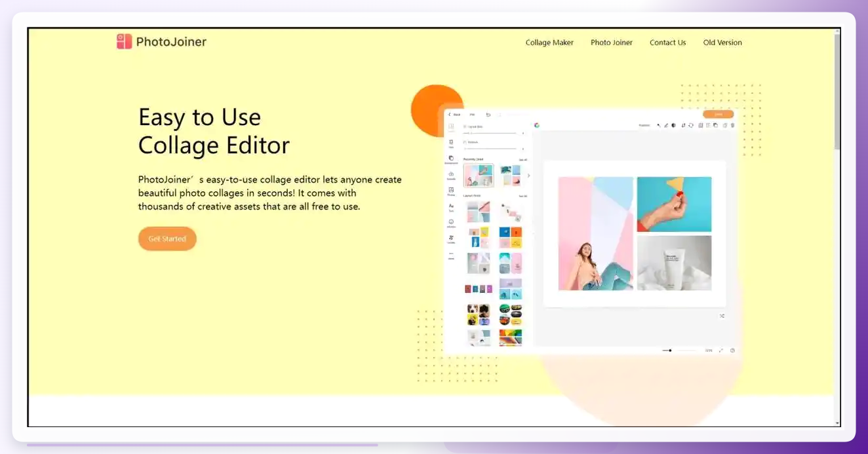Click the trash delete icon in editor toolbar
The width and height of the screenshot is (868, 454).
point(732,125)
